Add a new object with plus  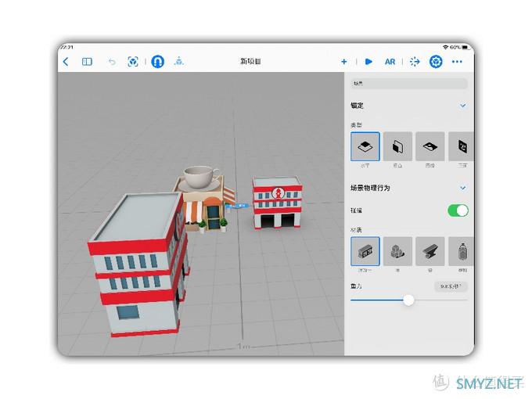pos(343,61)
